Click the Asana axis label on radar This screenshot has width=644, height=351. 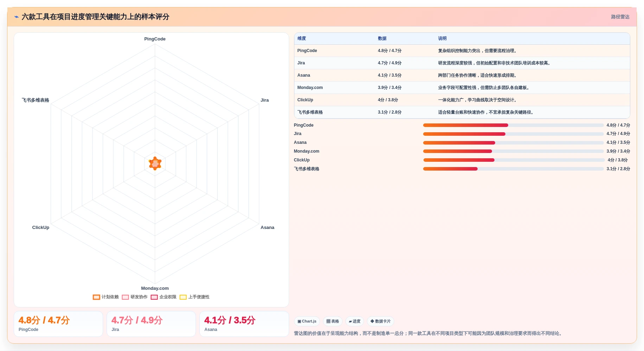coord(267,228)
